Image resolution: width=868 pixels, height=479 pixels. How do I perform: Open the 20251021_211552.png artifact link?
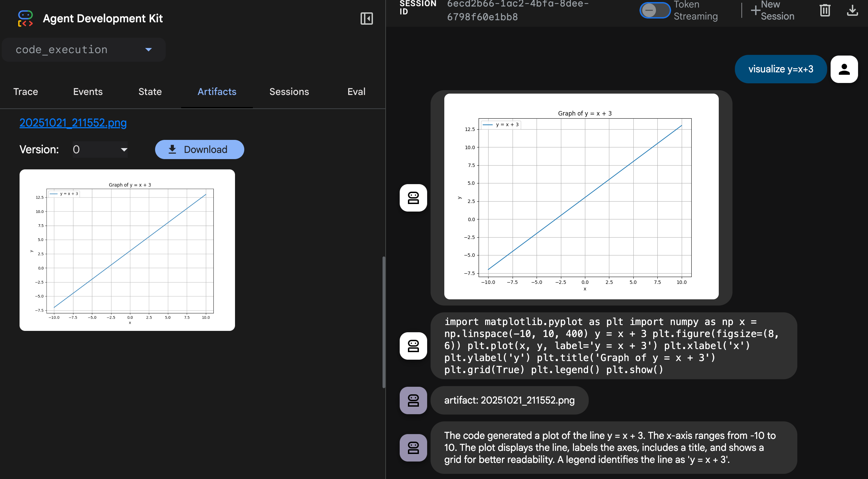coord(73,123)
